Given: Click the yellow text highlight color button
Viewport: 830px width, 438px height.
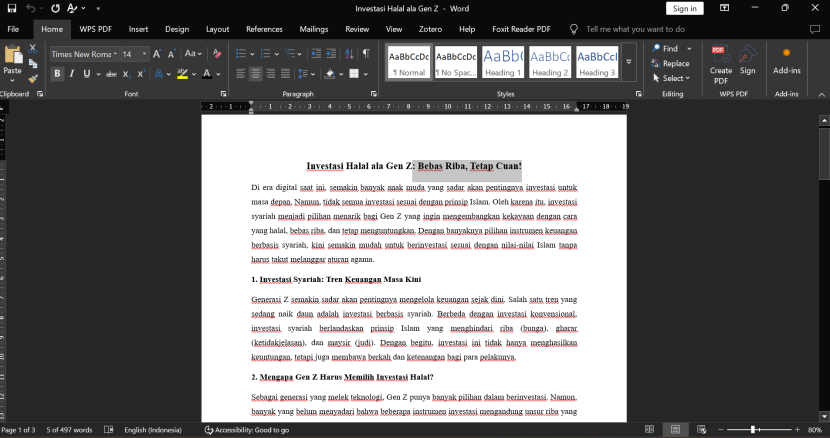Looking at the screenshot, I should [x=183, y=74].
